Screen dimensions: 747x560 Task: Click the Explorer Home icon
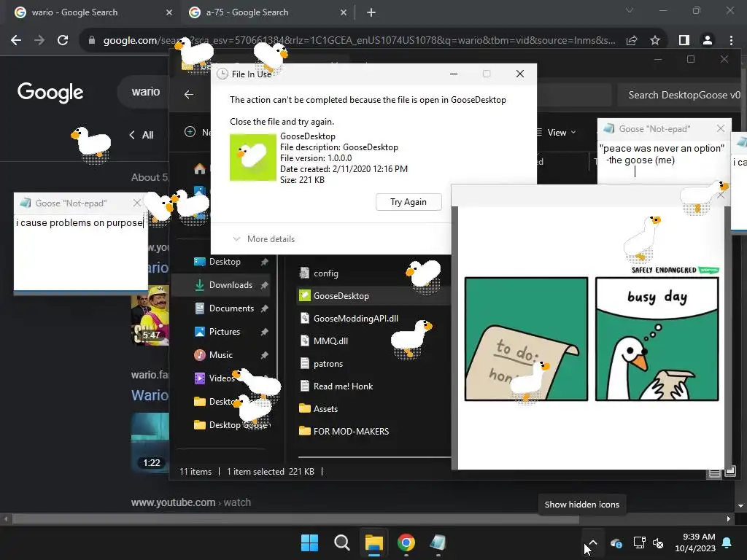[x=200, y=168]
